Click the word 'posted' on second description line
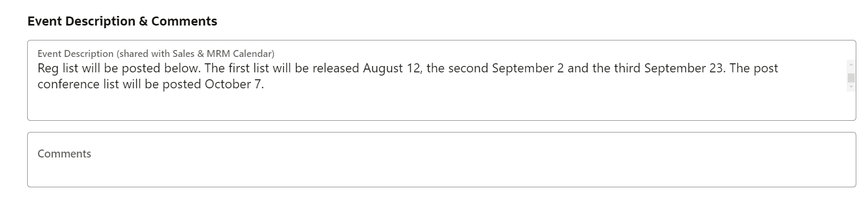 click(182, 85)
